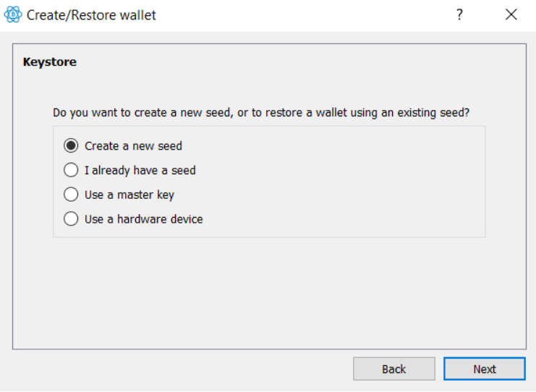Go back with the Back button
The image size is (536, 392).
394,369
